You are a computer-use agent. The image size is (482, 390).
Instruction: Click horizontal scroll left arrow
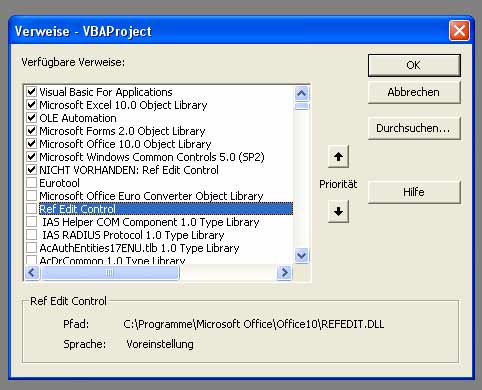coord(32,273)
